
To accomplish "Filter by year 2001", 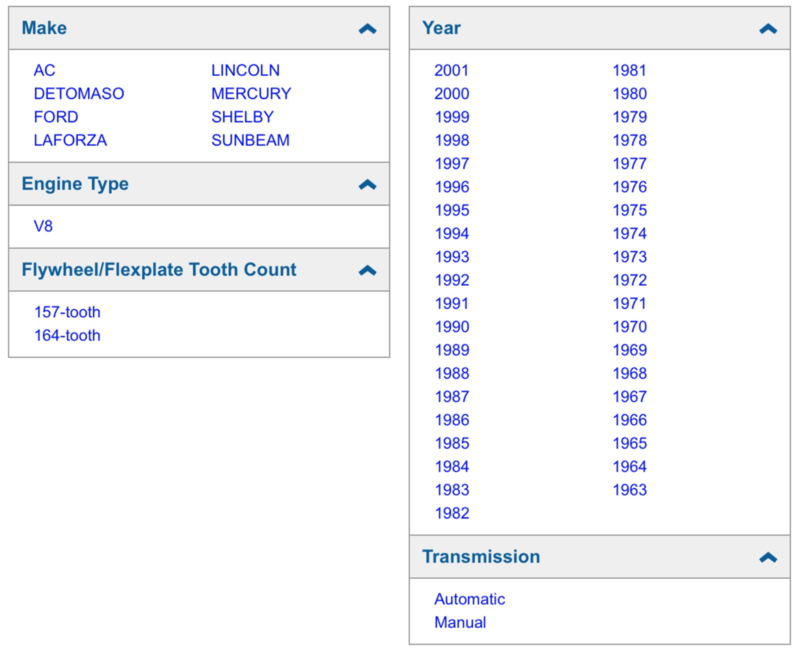I will (452, 70).
